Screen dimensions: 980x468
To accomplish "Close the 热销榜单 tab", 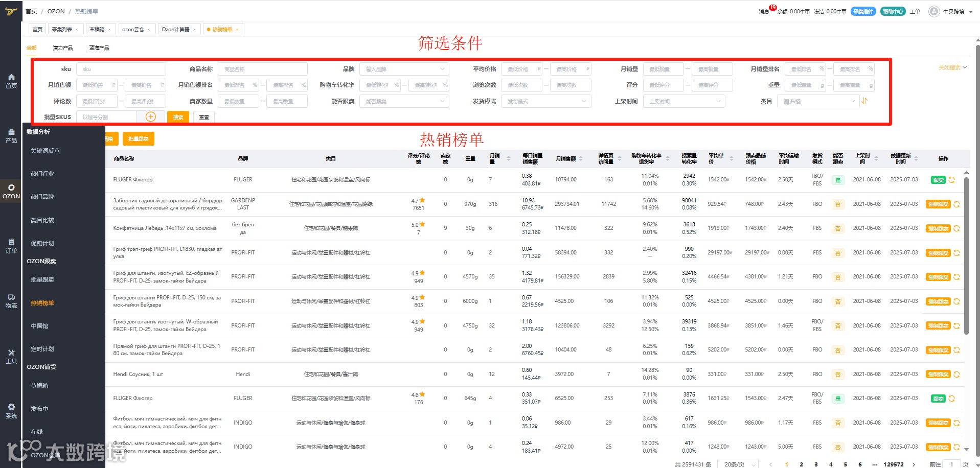I will [237, 30].
